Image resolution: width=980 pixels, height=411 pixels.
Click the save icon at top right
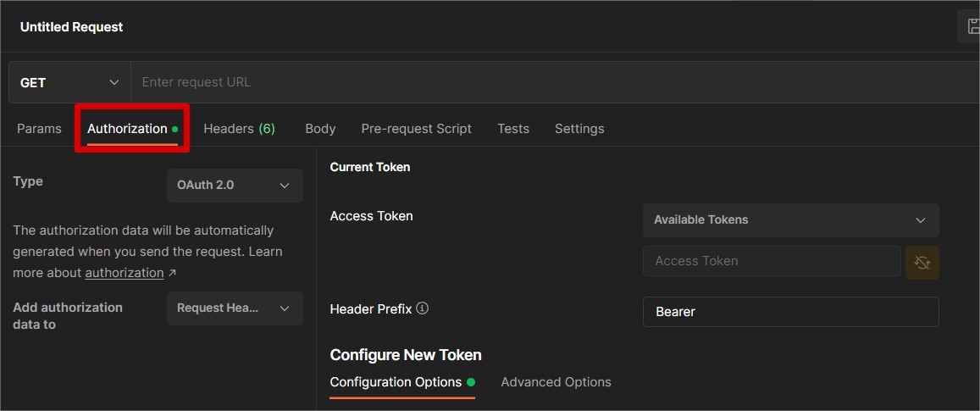(x=972, y=27)
